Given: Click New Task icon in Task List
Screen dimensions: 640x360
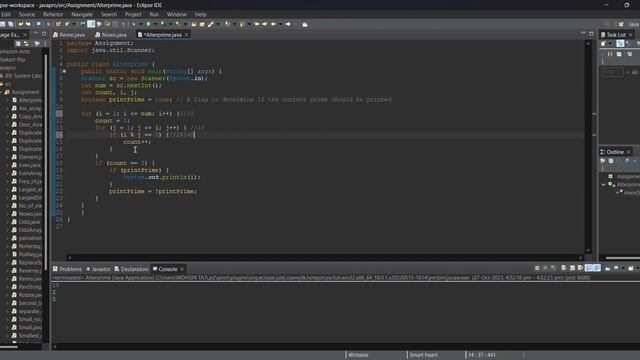Looking at the screenshot, I should click(603, 43).
